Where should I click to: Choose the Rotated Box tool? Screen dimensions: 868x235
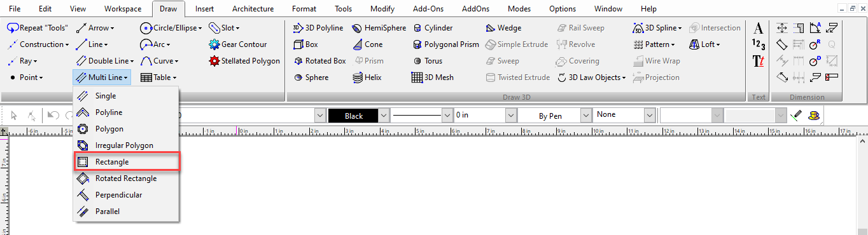[x=319, y=61]
